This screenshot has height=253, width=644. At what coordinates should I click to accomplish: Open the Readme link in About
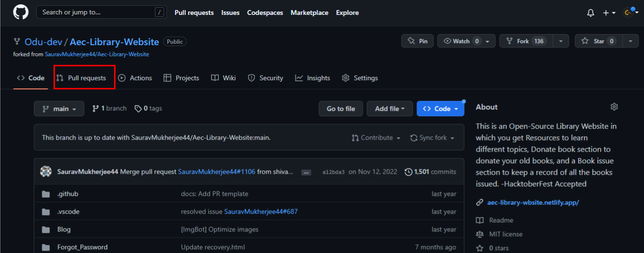pyautogui.click(x=494, y=220)
